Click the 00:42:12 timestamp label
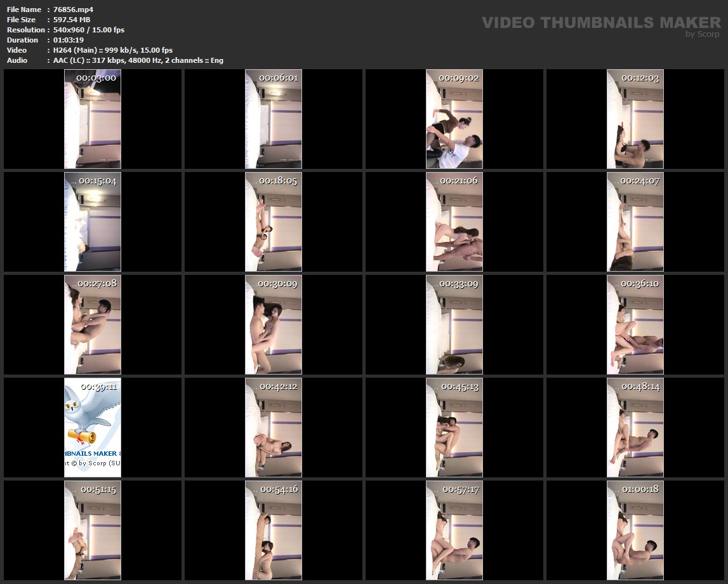This screenshot has width=728, height=584. [x=278, y=387]
